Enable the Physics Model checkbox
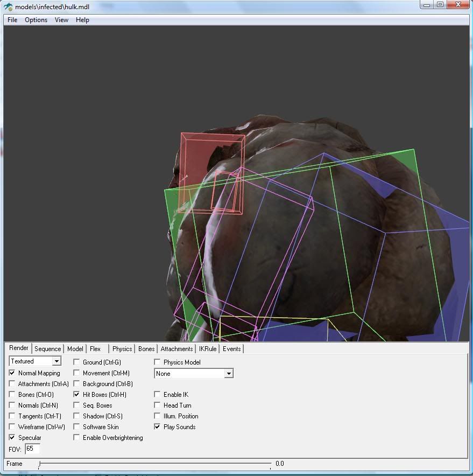 click(157, 362)
